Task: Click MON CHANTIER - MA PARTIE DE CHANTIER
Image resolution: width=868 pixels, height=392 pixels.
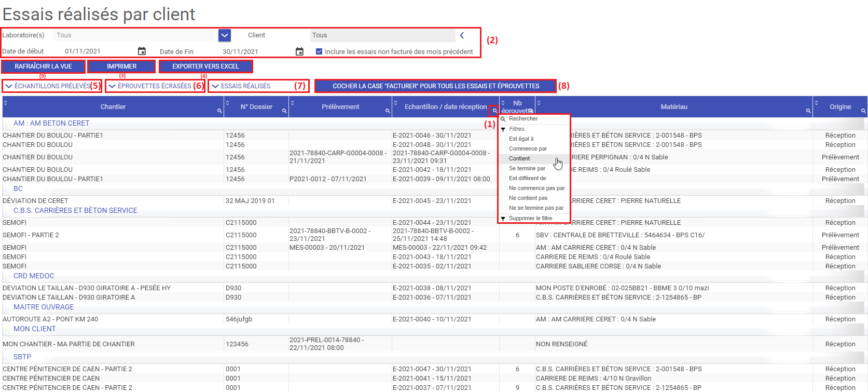Action: 68,344
